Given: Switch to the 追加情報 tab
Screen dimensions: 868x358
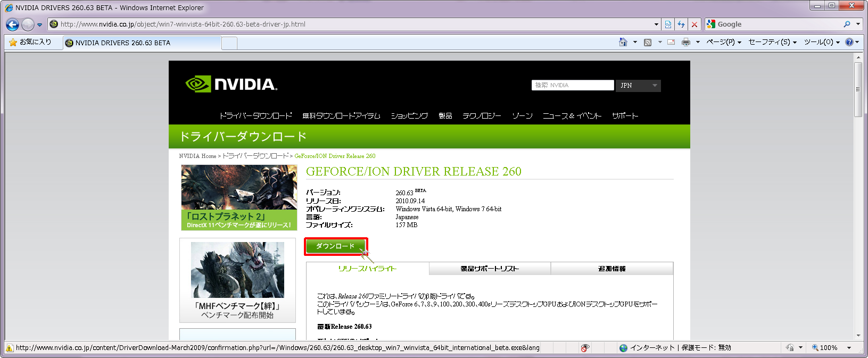Looking at the screenshot, I should 612,269.
